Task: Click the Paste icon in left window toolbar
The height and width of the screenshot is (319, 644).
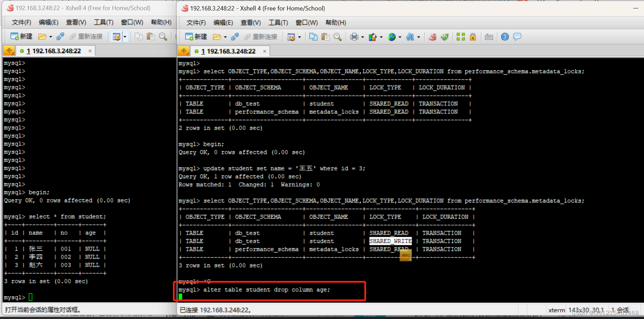Action: click(151, 36)
